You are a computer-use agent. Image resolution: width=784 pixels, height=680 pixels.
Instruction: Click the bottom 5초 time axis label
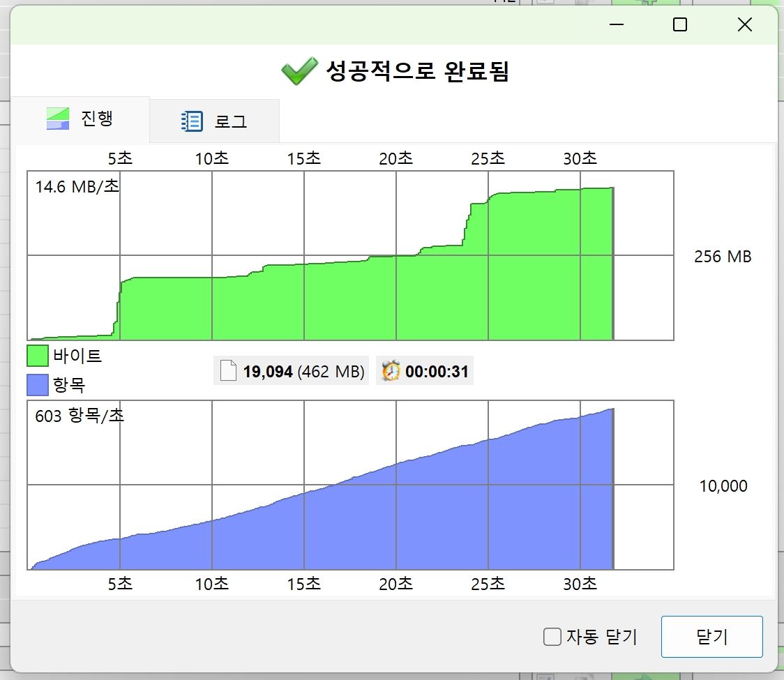[x=120, y=584]
